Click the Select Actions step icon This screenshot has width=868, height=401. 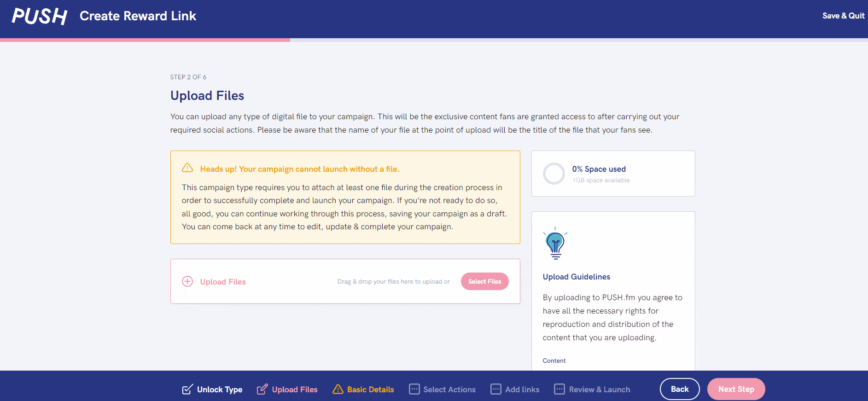(414, 389)
